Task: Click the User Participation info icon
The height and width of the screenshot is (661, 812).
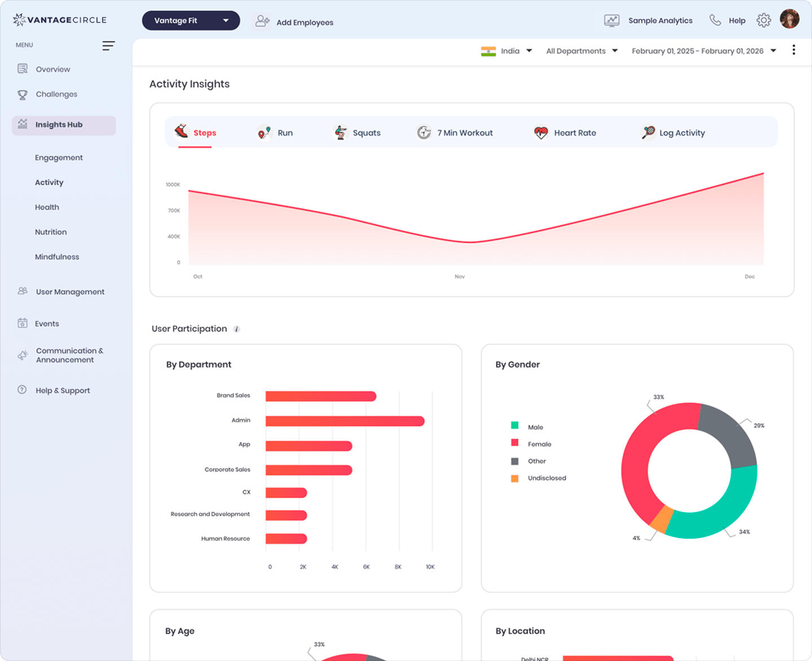Action: coord(236,329)
